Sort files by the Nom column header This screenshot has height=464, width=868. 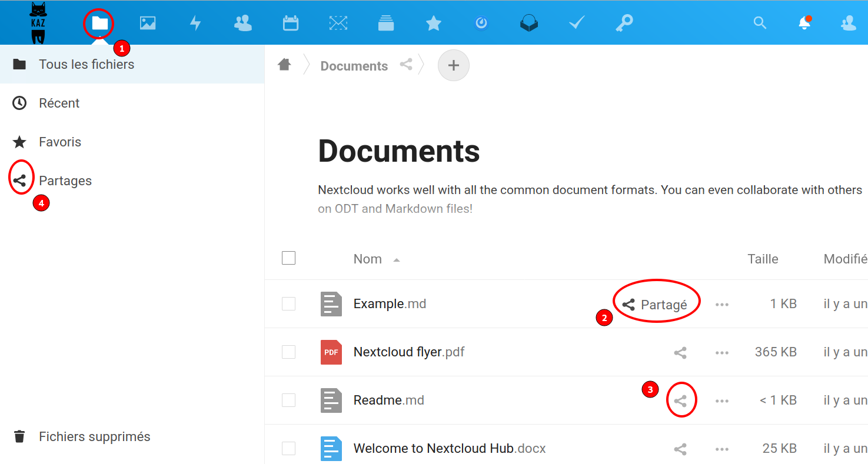click(368, 259)
